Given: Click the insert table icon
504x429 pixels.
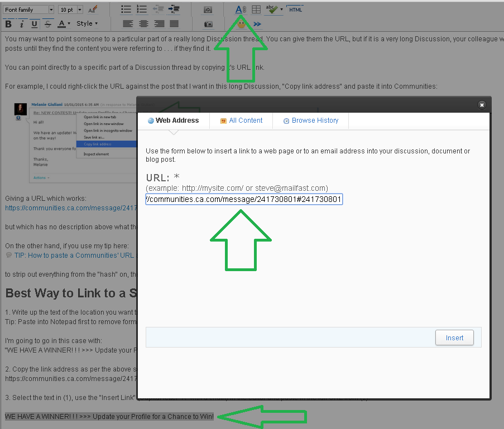Looking at the screenshot, I should [256, 9].
